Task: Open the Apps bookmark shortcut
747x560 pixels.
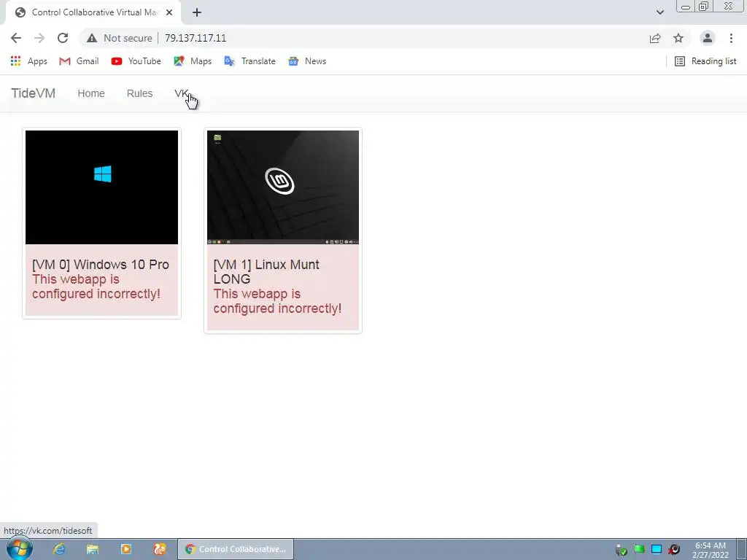Action: pyautogui.click(x=28, y=61)
